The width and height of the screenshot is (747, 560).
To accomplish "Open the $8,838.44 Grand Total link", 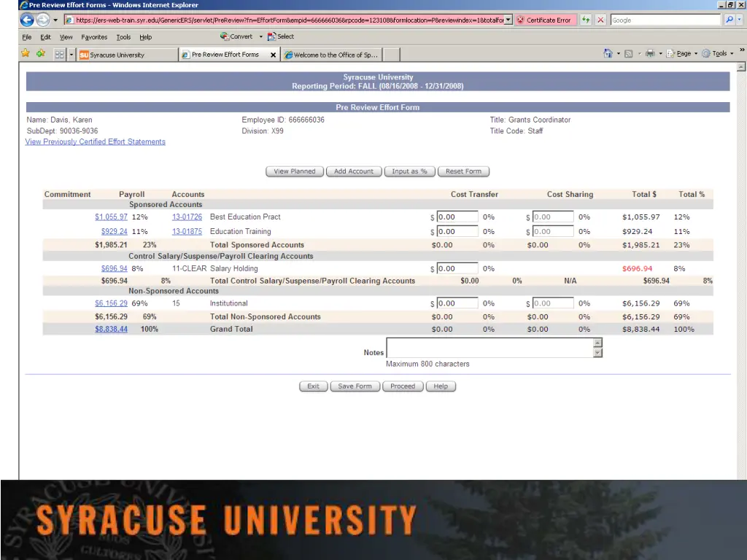I will point(111,329).
